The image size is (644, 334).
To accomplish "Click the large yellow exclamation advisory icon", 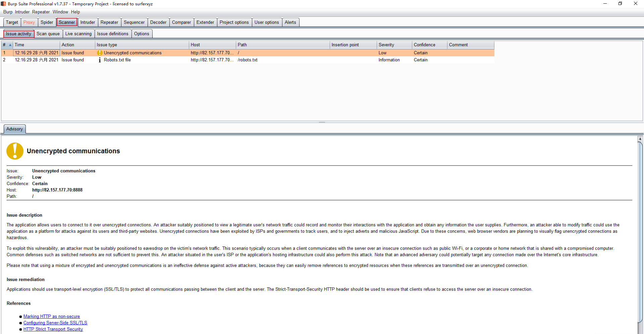I will coord(15,151).
